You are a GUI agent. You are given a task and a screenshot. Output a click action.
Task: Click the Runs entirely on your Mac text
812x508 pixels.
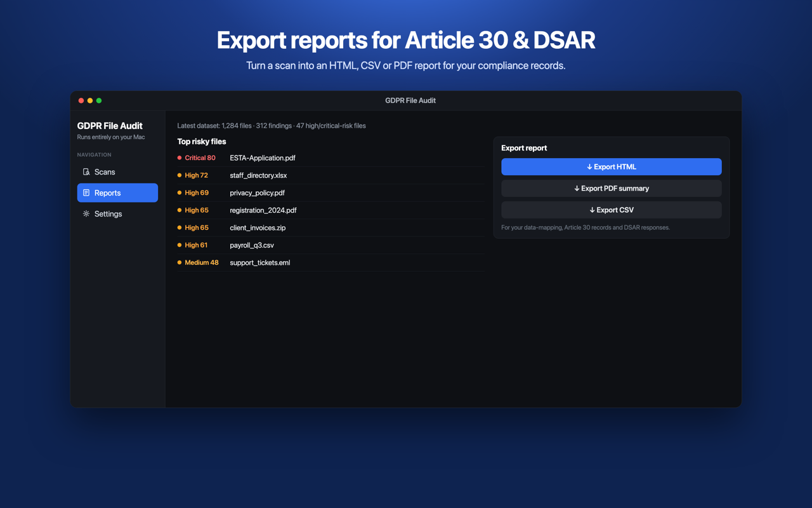[x=111, y=137]
